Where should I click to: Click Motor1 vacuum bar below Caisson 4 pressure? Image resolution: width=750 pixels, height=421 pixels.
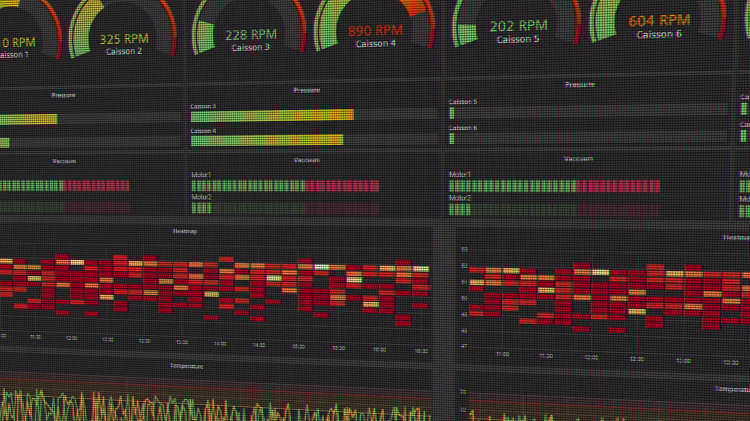(x=285, y=186)
